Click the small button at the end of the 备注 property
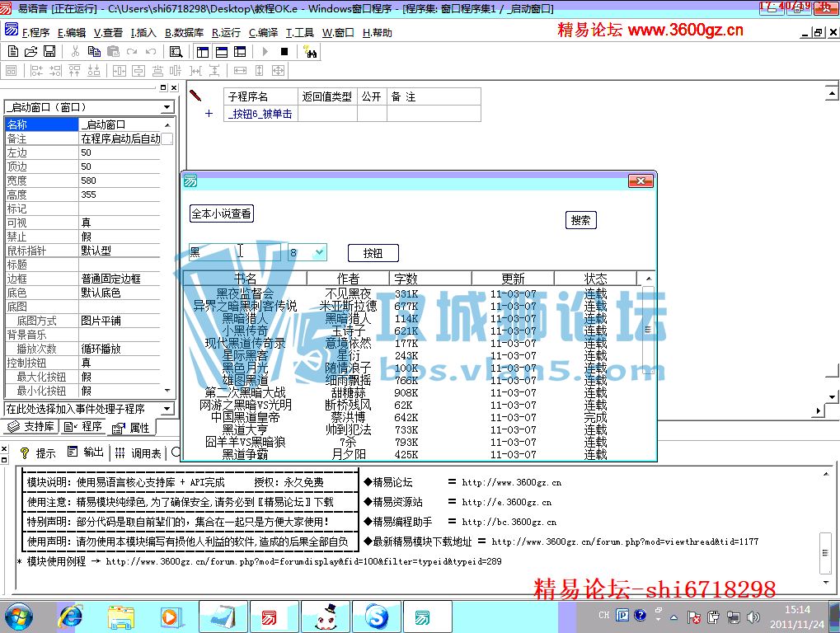The image size is (840, 633). 167,138
